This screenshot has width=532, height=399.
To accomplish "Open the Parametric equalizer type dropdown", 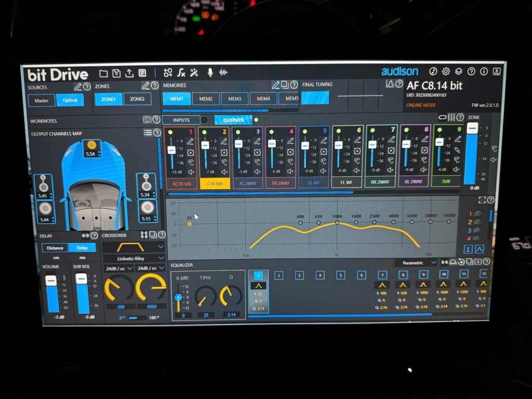I will pyautogui.click(x=433, y=262).
